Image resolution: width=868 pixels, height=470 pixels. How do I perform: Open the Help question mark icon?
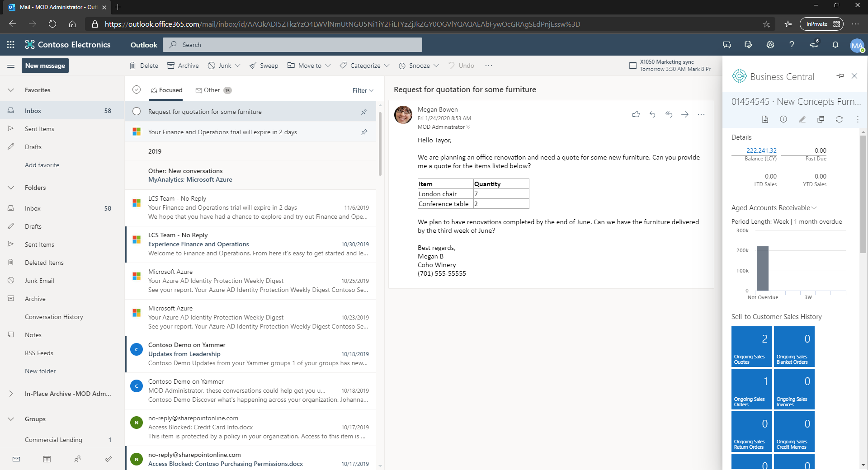click(x=792, y=44)
